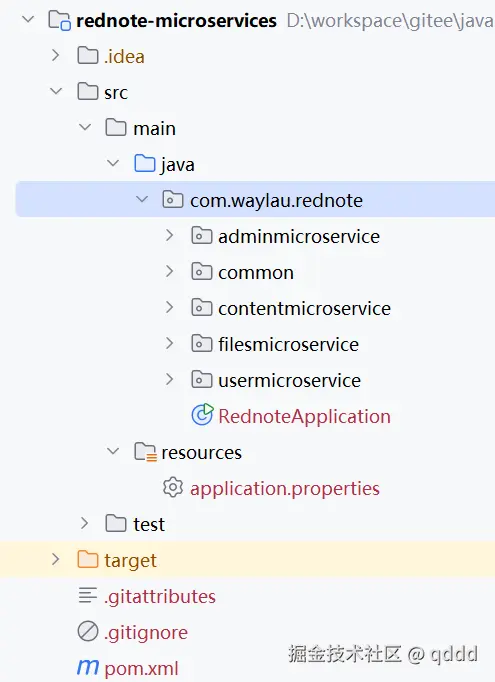
Task: Click the resources folder icon
Action: pos(145,452)
